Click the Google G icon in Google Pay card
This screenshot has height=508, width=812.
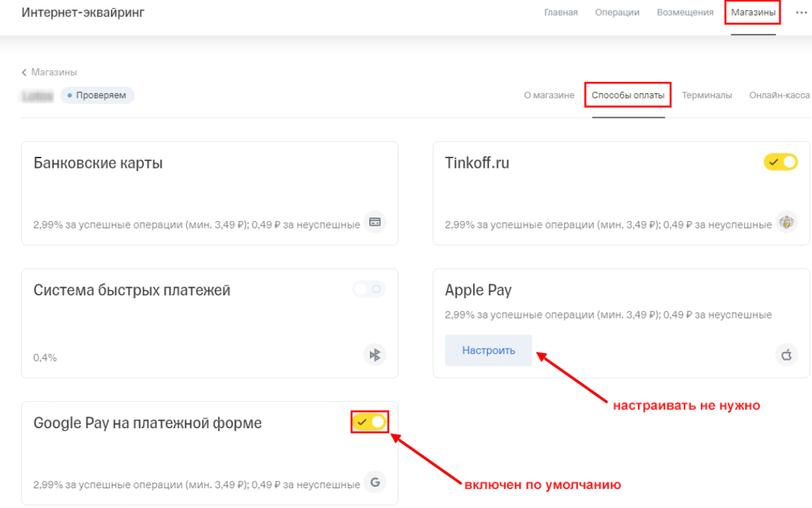375,482
